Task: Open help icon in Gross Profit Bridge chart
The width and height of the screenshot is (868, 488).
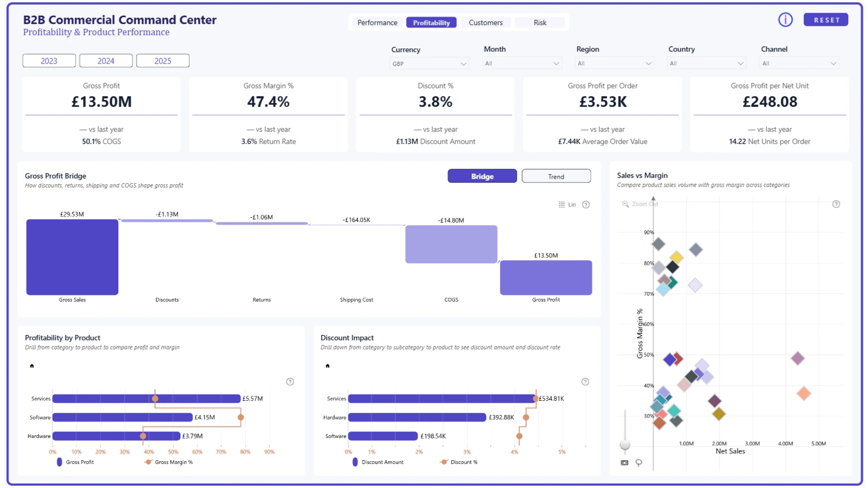Action: (x=586, y=205)
